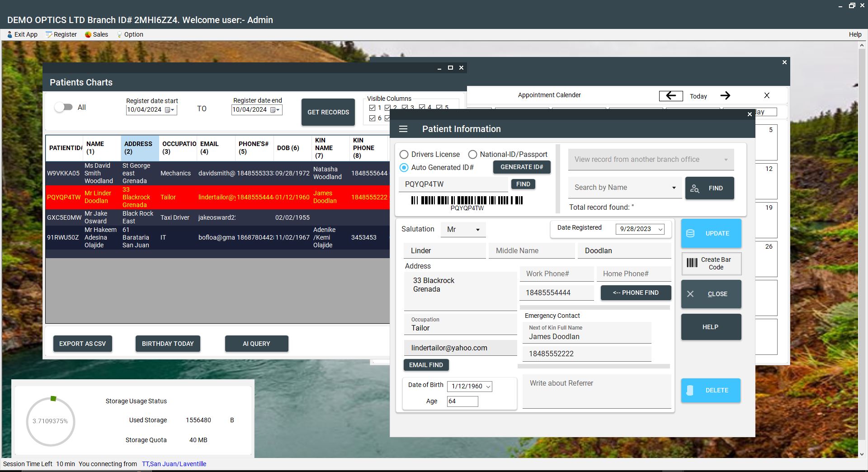This screenshot has height=472, width=868.
Task: Open the Sales menu
Action: [96, 34]
